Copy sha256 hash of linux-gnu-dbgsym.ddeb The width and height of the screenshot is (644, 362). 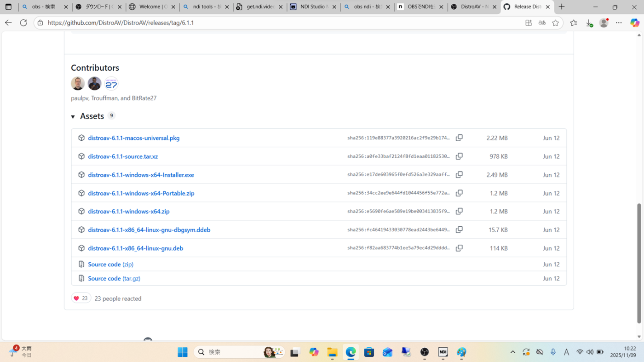point(459,230)
